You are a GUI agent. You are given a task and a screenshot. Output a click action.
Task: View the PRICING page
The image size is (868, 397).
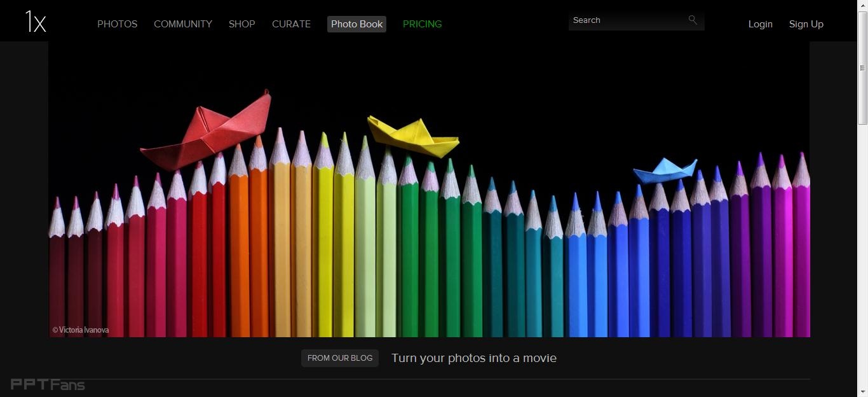tap(422, 24)
